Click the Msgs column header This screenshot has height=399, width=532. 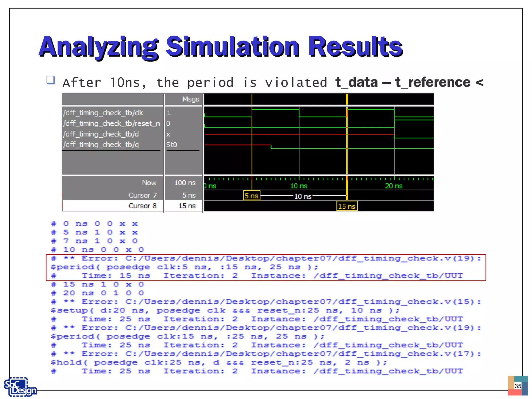190,99
